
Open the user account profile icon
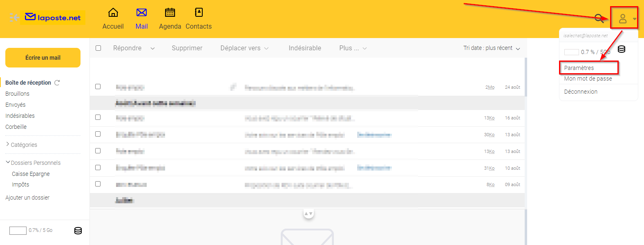point(623,18)
